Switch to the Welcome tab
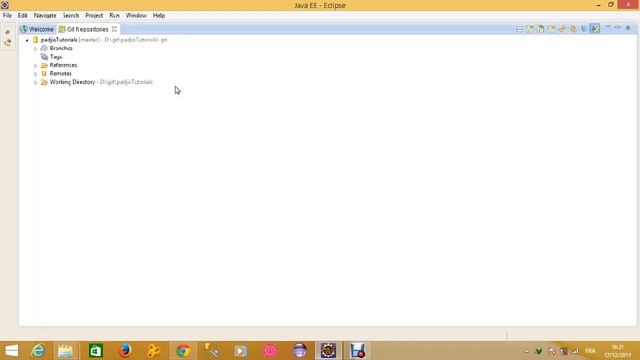 (x=37, y=29)
